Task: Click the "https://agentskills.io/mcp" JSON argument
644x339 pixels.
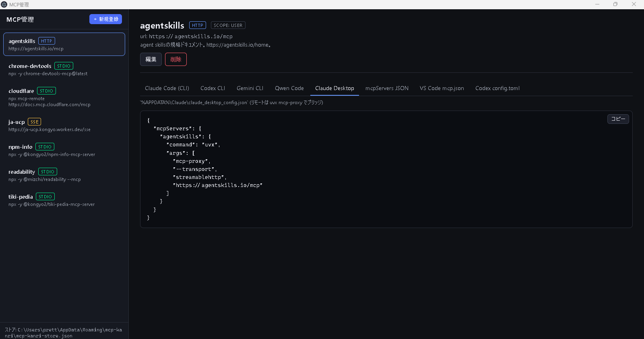Action: pyautogui.click(x=218, y=185)
